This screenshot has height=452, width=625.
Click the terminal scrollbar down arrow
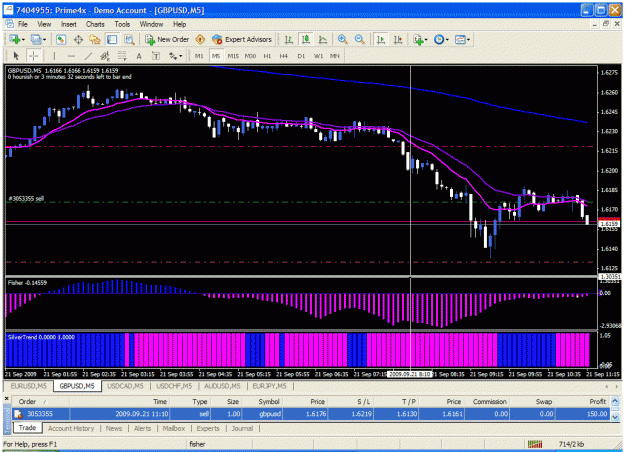click(615, 417)
